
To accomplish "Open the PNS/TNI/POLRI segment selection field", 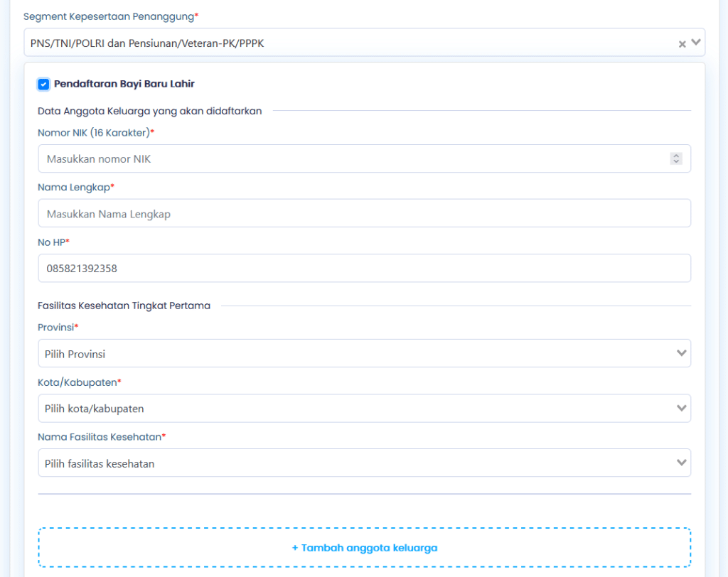I will click(341, 43).
